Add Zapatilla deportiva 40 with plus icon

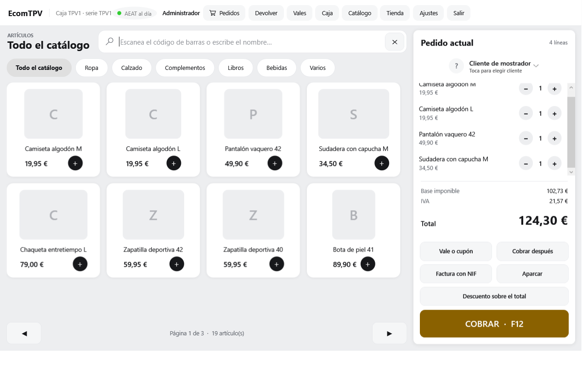(277, 264)
